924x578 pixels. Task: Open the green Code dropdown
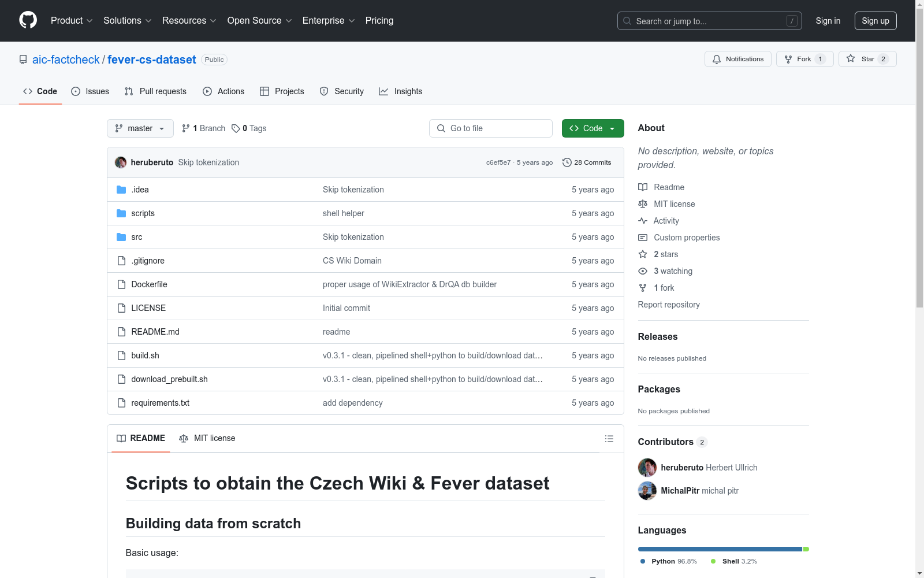tap(593, 128)
